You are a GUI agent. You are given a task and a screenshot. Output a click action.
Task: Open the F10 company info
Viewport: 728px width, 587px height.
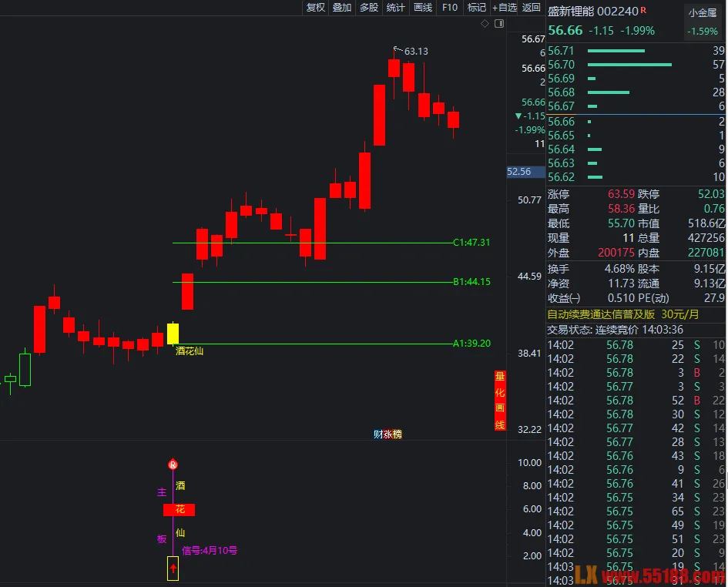point(449,8)
